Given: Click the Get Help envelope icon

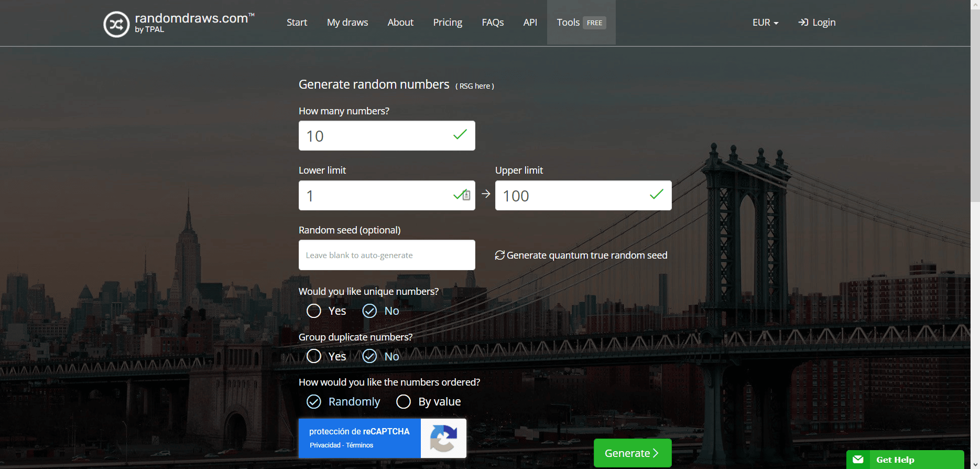Looking at the screenshot, I should 858,460.
